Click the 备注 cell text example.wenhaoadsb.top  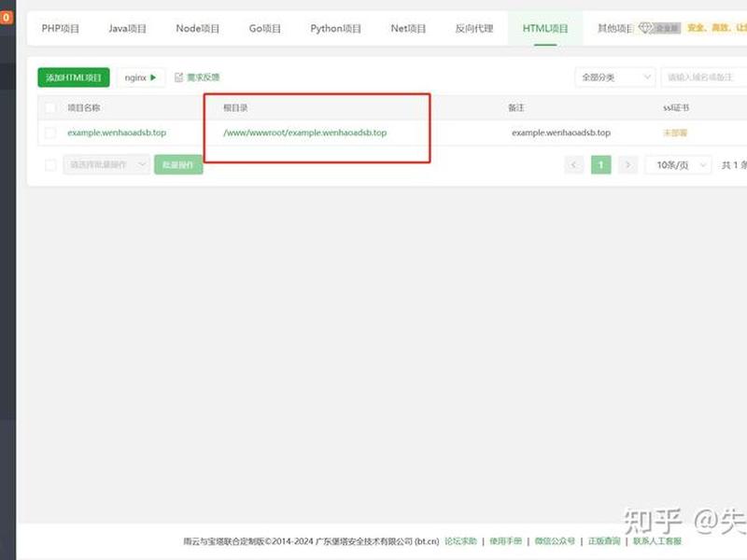coord(561,133)
